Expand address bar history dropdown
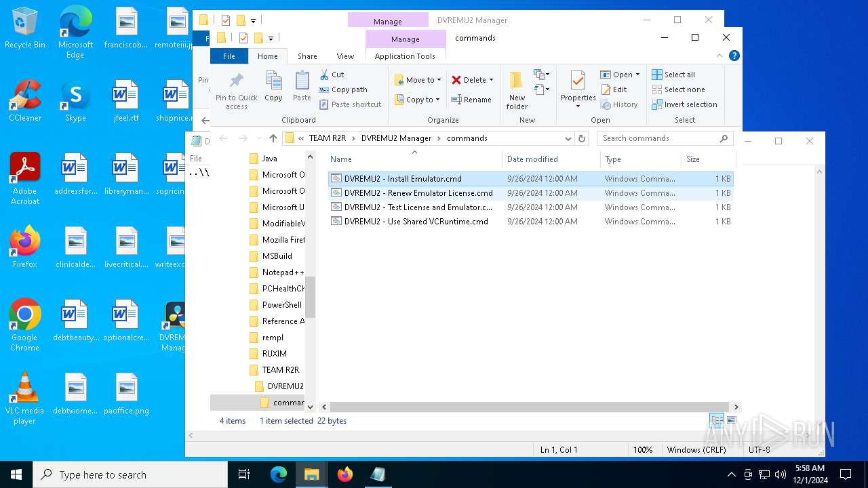868x488 pixels. (x=568, y=138)
